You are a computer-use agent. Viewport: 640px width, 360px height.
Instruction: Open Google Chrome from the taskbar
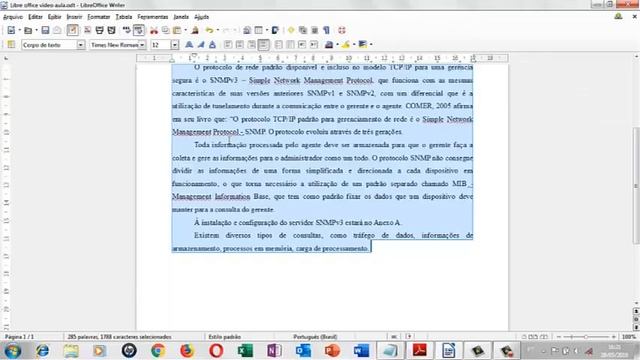tap(158, 351)
